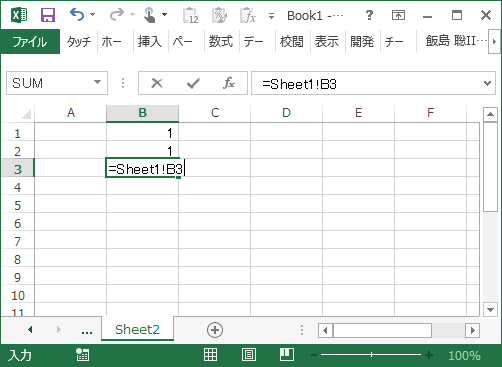Switch to Normal view icon
502x367 pixels.
click(210, 355)
